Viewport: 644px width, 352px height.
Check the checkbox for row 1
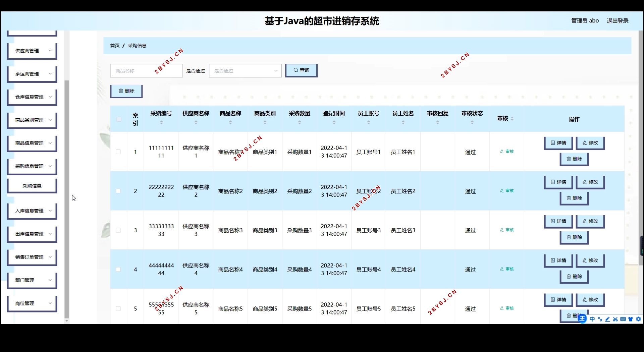coord(118,152)
